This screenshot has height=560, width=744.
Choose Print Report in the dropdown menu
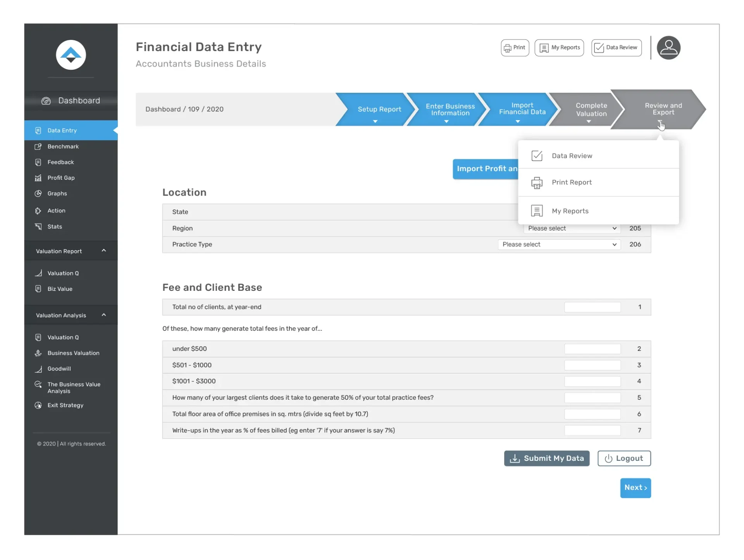pyautogui.click(x=571, y=182)
